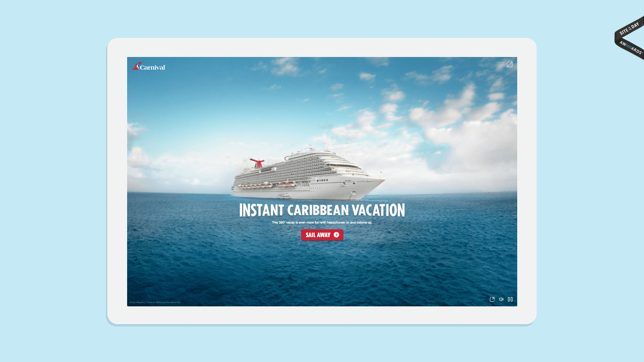The image size is (644, 362).
Task: Open the Site of the Day ribbon
Action: (629, 28)
